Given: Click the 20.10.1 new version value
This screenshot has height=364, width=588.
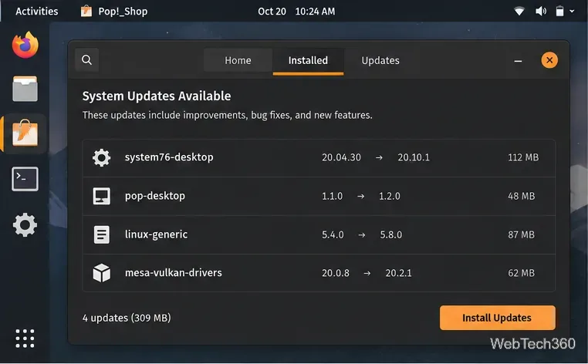Looking at the screenshot, I should (x=414, y=157).
